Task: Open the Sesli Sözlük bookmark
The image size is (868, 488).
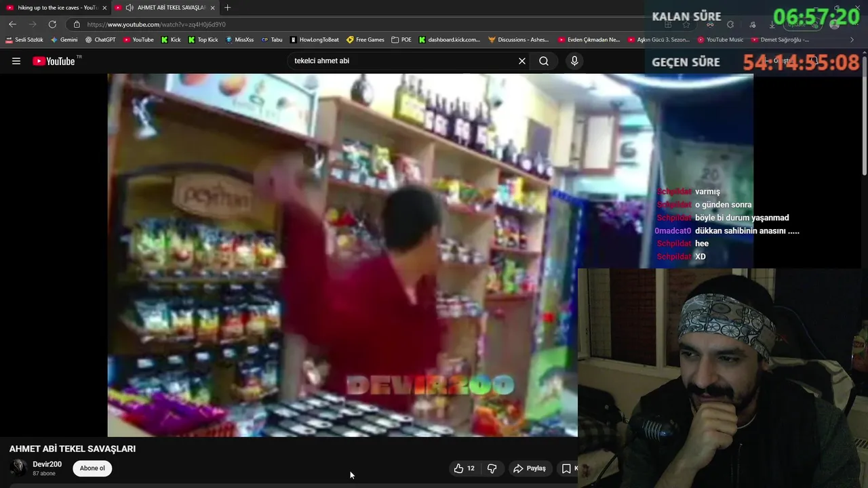Action: click(x=24, y=40)
